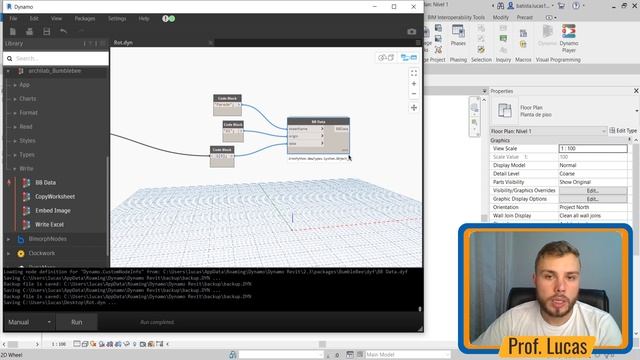Click Edit Type button in Properties panel
This screenshot has width=640, height=360.
click(623, 131)
